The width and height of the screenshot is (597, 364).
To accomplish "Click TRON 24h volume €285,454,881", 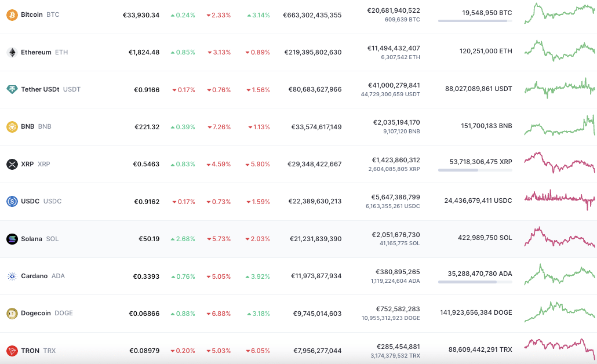I will 398,347.
